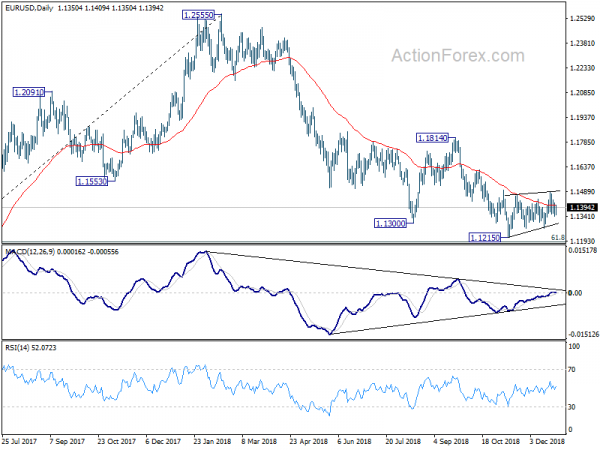Click the ActionForex.com watermark
This screenshot has width=600, height=450.
[458, 56]
